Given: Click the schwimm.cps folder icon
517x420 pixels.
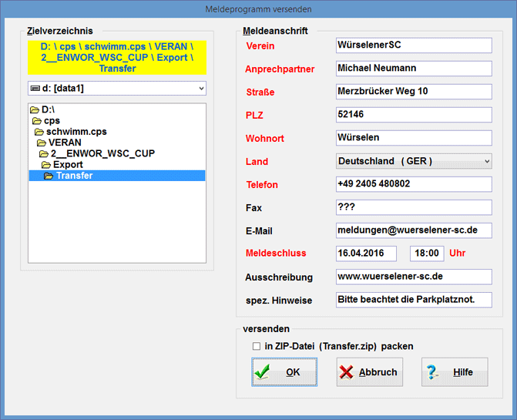Looking at the screenshot, I should click(39, 132).
